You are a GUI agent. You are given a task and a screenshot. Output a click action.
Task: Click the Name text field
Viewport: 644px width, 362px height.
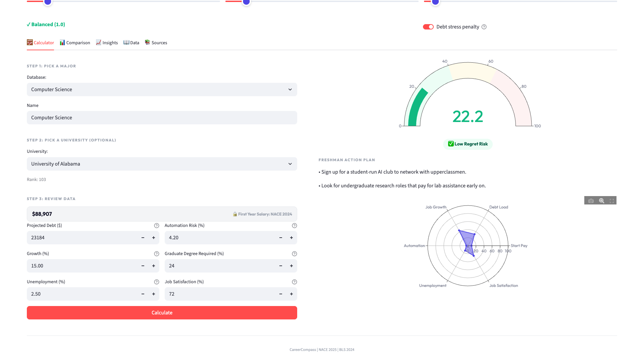click(x=162, y=118)
